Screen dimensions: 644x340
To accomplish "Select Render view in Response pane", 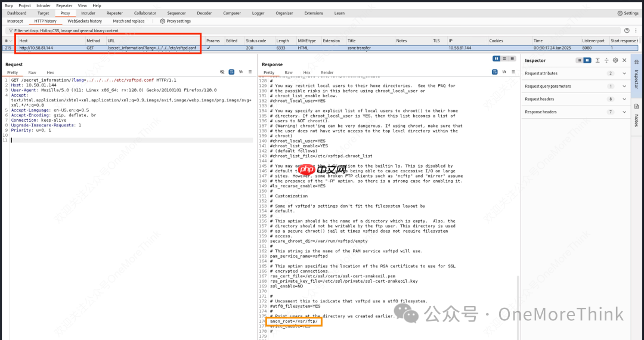I will point(327,72).
